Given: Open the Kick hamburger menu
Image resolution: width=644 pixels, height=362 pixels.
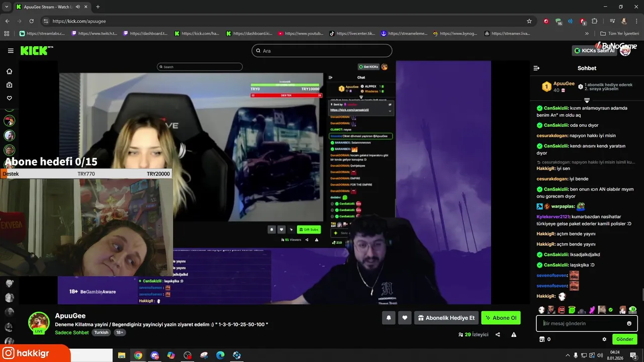Looking at the screenshot, I should (11, 51).
